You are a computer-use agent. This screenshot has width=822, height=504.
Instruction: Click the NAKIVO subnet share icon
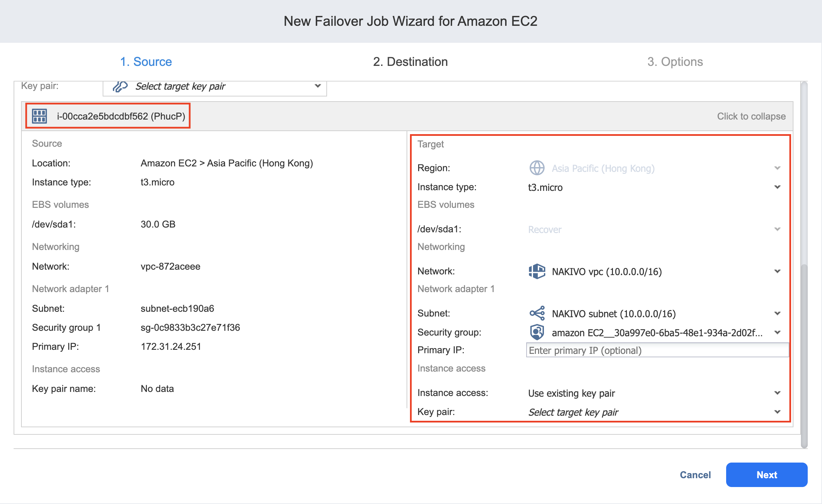tap(537, 313)
